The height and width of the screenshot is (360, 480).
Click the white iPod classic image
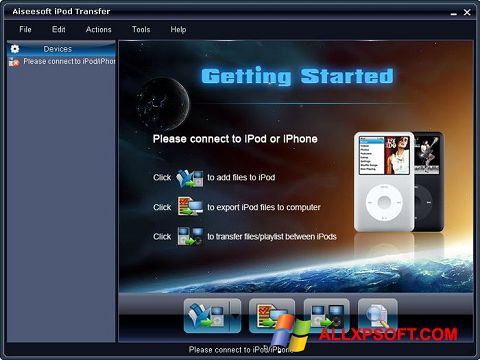384,182
